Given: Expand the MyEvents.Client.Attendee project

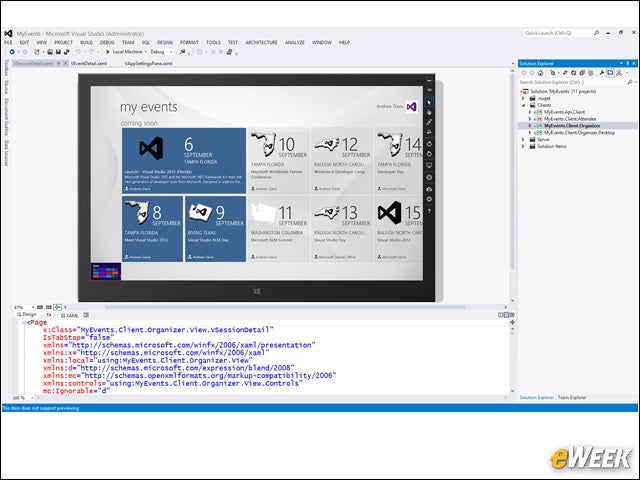Looking at the screenshot, I should click(530, 119).
